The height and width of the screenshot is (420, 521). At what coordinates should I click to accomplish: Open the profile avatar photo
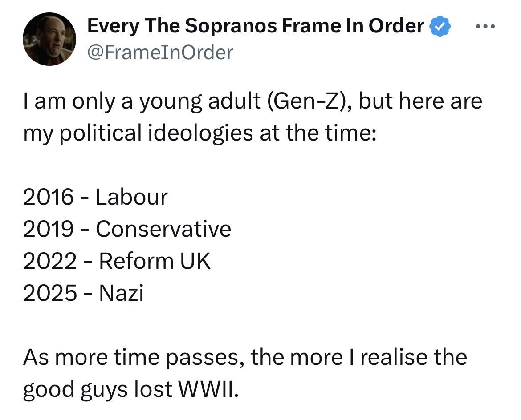coord(49,39)
